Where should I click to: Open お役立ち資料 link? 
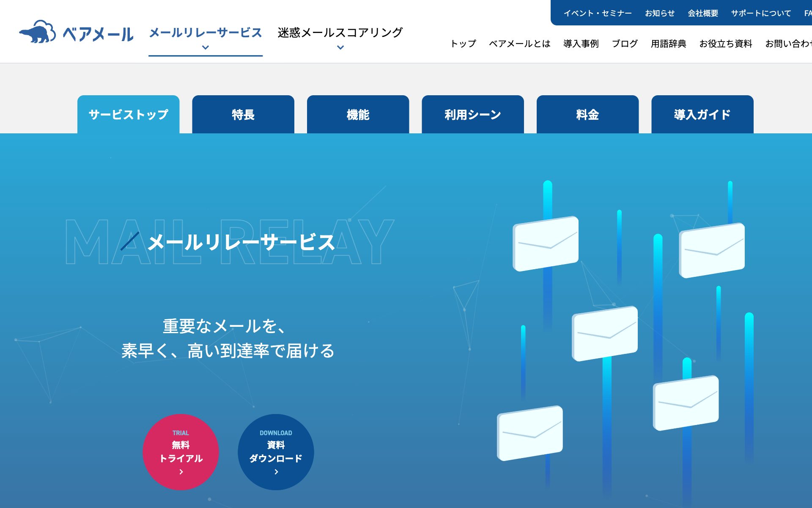(x=726, y=44)
